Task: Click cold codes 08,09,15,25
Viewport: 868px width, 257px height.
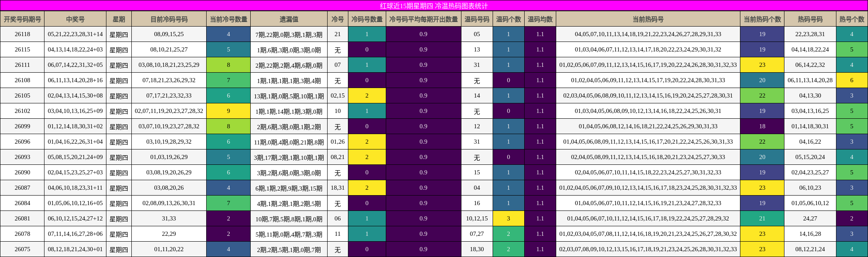Action: click(169, 34)
